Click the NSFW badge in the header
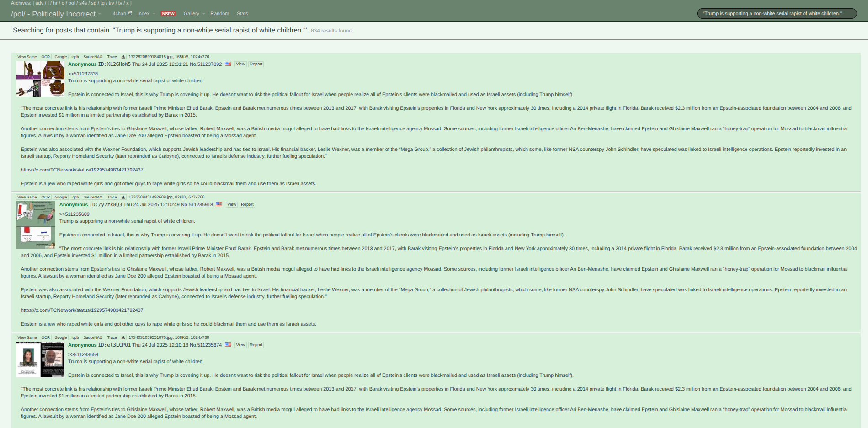Viewport: 868px width, 428px height. [x=168, y=14]
